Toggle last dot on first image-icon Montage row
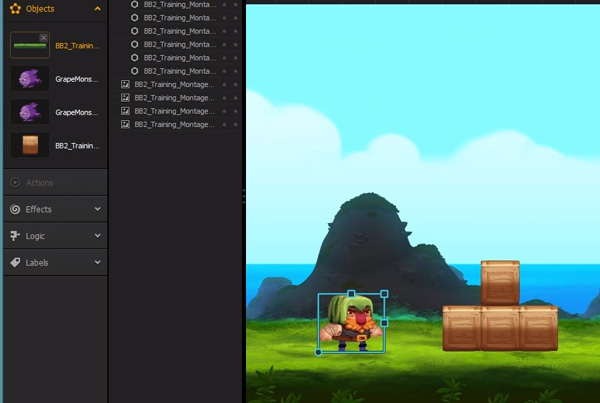 (x=236, y=85)
